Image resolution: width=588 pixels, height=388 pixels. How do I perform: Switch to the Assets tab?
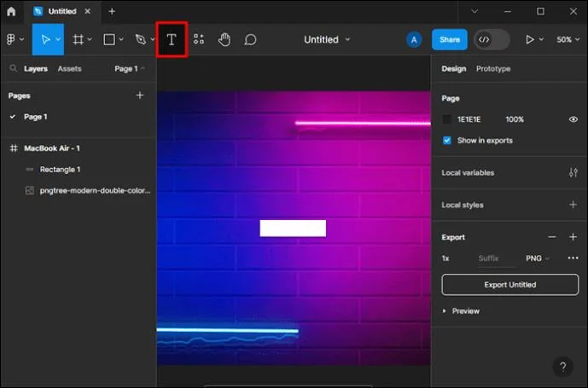point(69,68)
